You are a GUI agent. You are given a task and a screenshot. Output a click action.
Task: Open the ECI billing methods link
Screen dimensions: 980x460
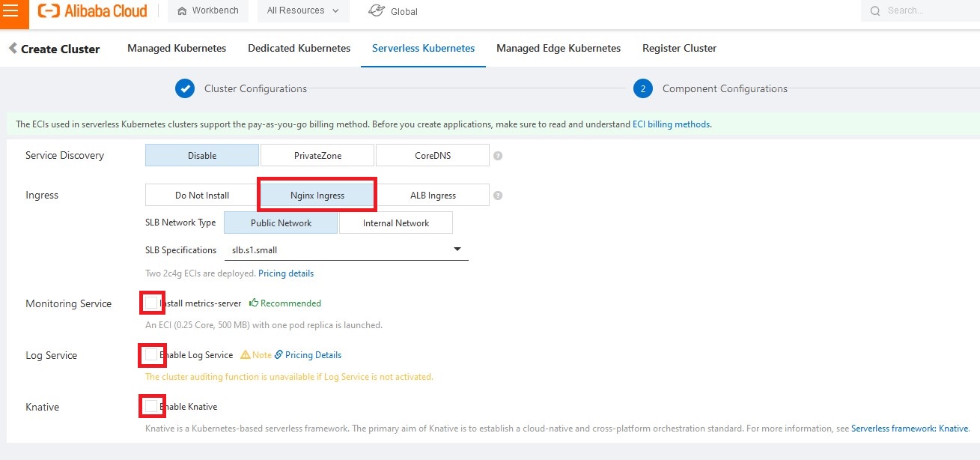[x=672, y=124]
